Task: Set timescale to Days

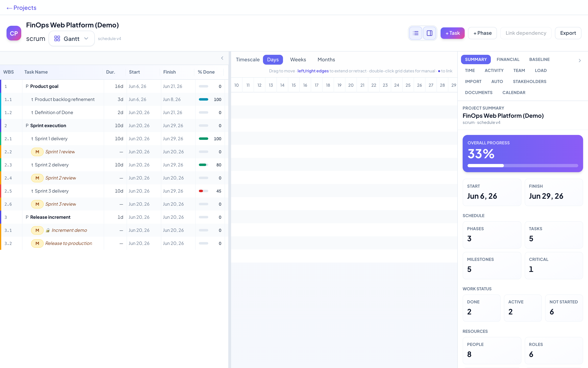Action: click(x=273, y=60)
